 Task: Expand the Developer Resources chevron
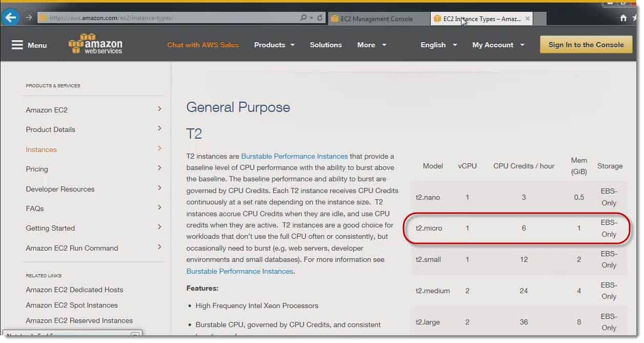pyautogui.click(x=159, y=188)
